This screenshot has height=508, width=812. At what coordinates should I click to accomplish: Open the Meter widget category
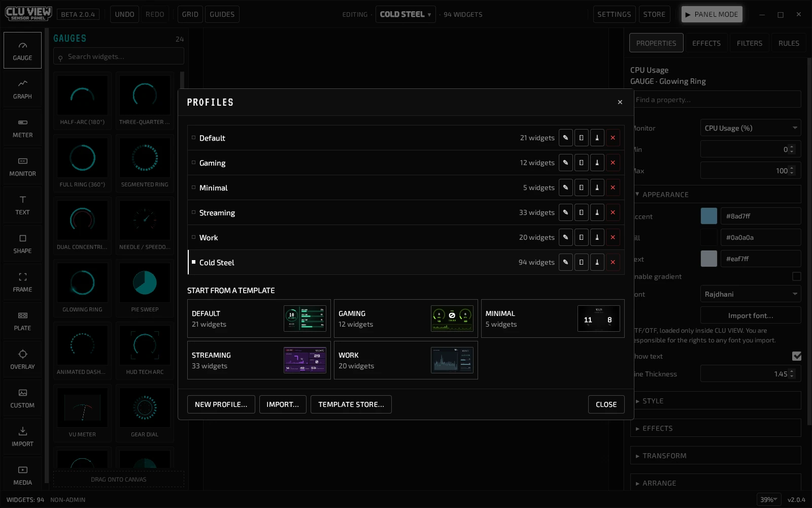click(x=22, y=128)
